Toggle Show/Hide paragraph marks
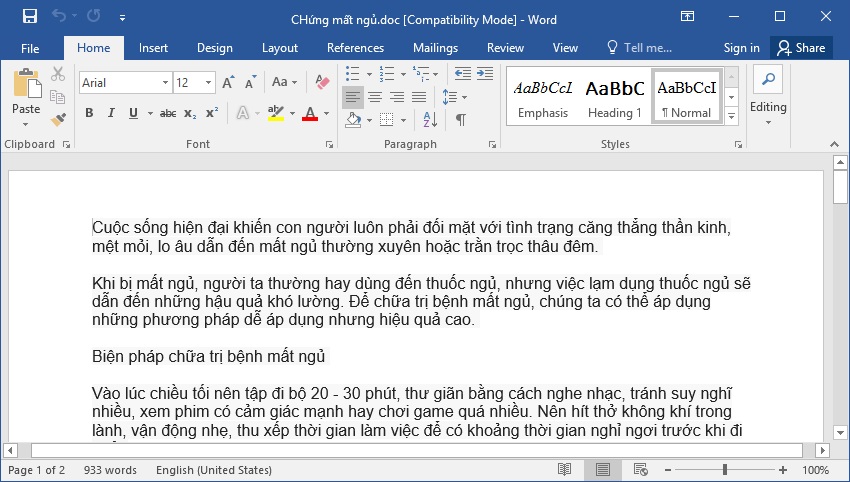The height and width of the screenshot is (482, 850). [x=461, y=119]
